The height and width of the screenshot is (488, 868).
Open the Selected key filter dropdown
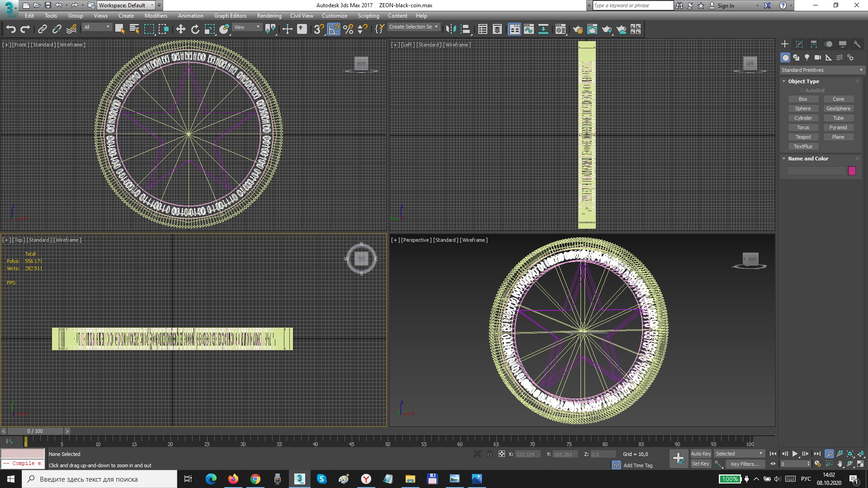pyautogui.click(x=739, y=454)
